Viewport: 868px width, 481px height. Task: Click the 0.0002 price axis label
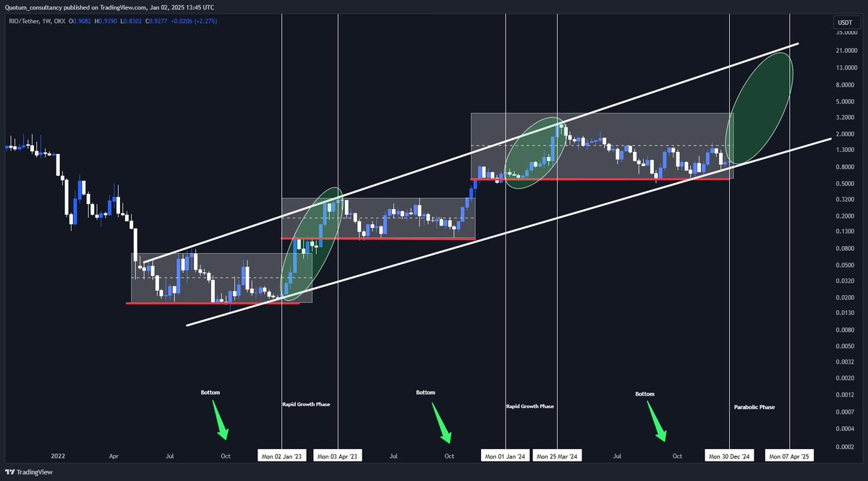[846, 446]
